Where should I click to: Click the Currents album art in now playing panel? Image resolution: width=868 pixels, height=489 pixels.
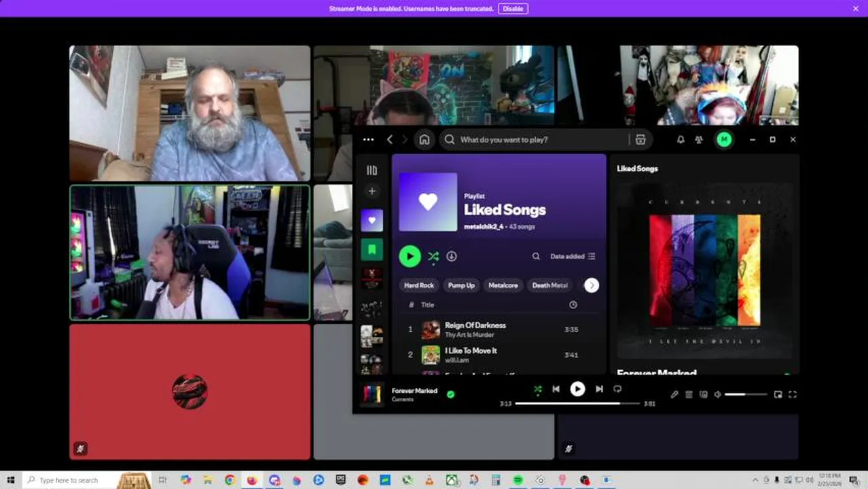tap(704, 270)
